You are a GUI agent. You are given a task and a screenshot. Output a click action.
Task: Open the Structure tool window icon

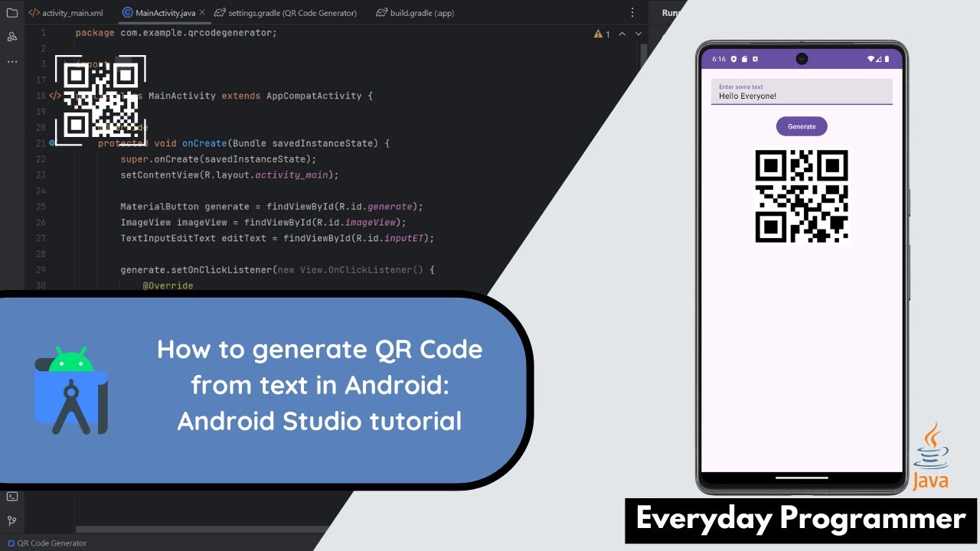[x=11, y=36]
